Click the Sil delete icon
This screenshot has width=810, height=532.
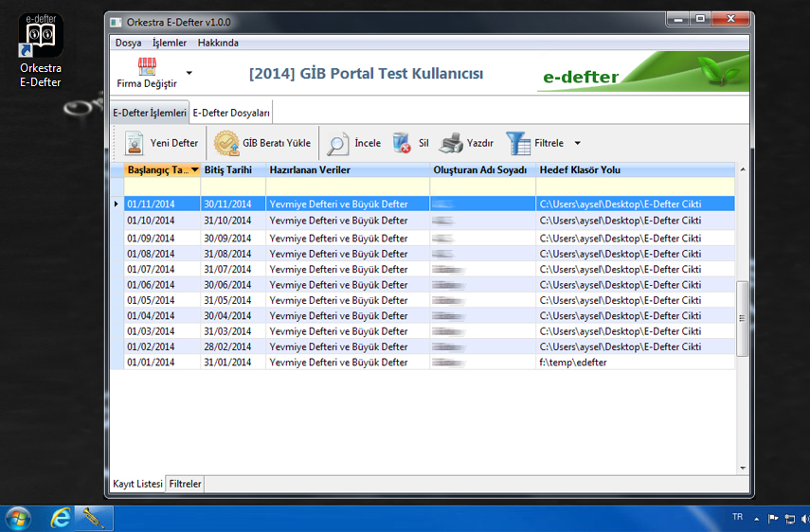(x=402, y=143)
